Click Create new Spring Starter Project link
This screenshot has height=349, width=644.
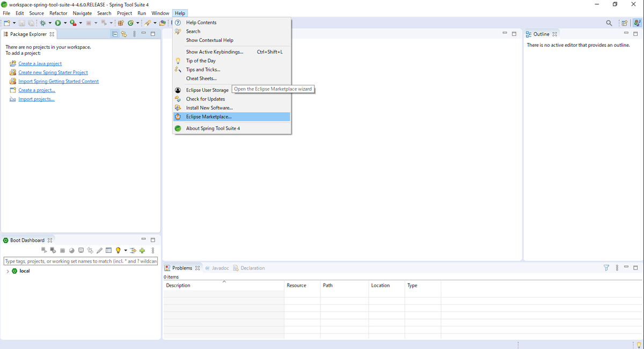(53, 72)
